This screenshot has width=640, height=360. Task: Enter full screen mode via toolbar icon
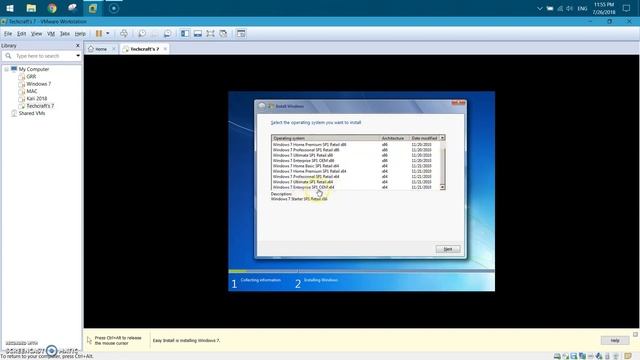[210, 33]
